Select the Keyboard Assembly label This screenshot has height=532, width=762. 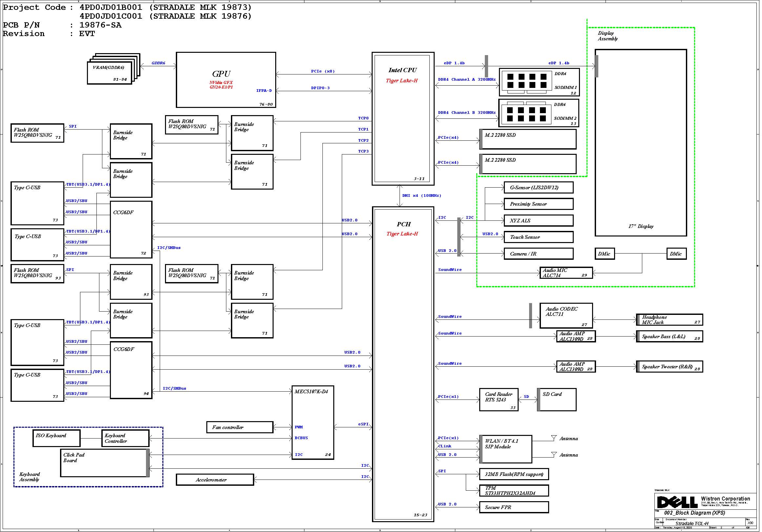pyautogui.click(x=30, y=478)
